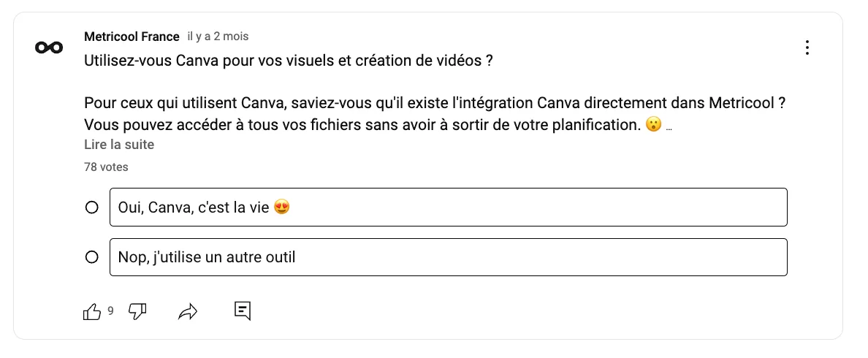The width and height of the screenshot is (868, 358).
Task: Select the radio button for "Oui, Canva, c'est la vie"
Action: pyautogui.click(x=92, y=207)
